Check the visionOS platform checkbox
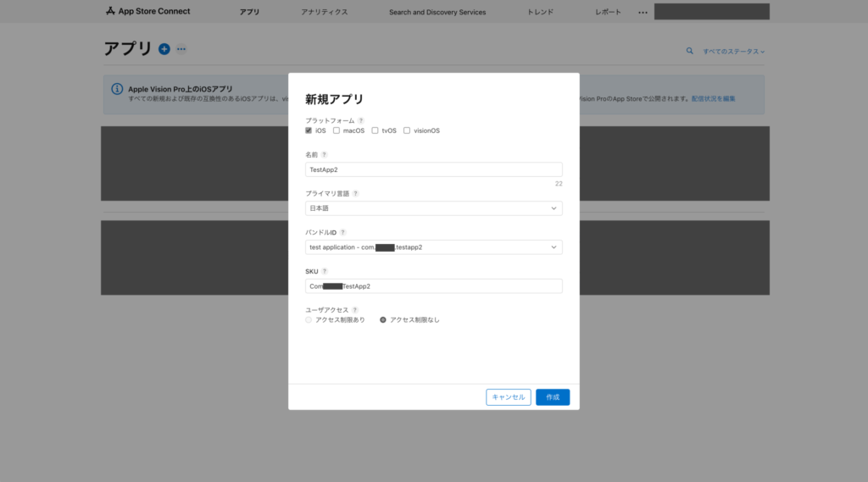 (407, 130)
